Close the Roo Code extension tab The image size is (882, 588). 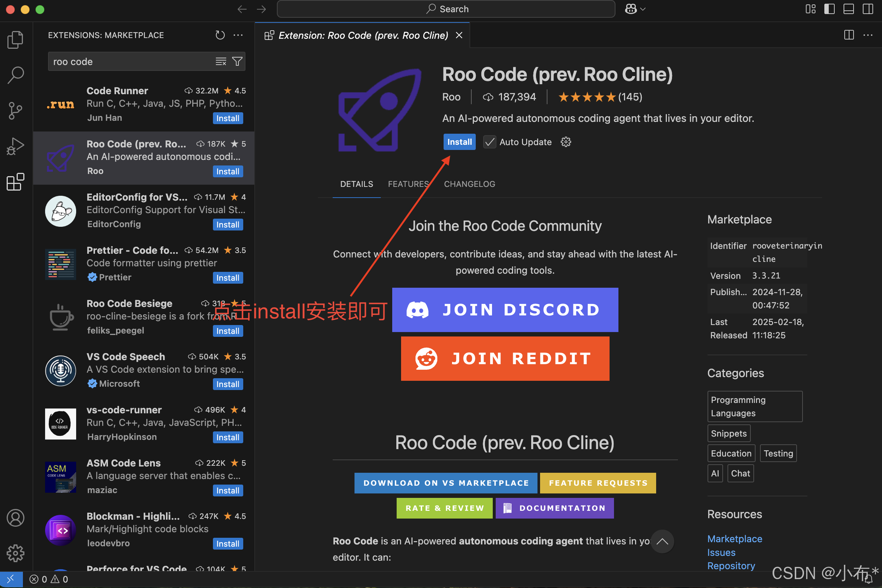459,35
